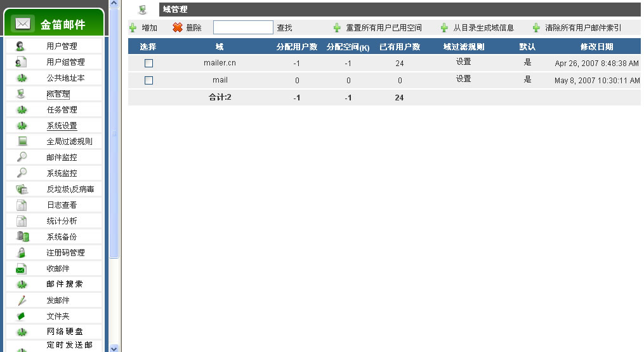The height and width of the screenshot is (352, 644).
Task: Click the domain search text field
Action: click(243, 27)
